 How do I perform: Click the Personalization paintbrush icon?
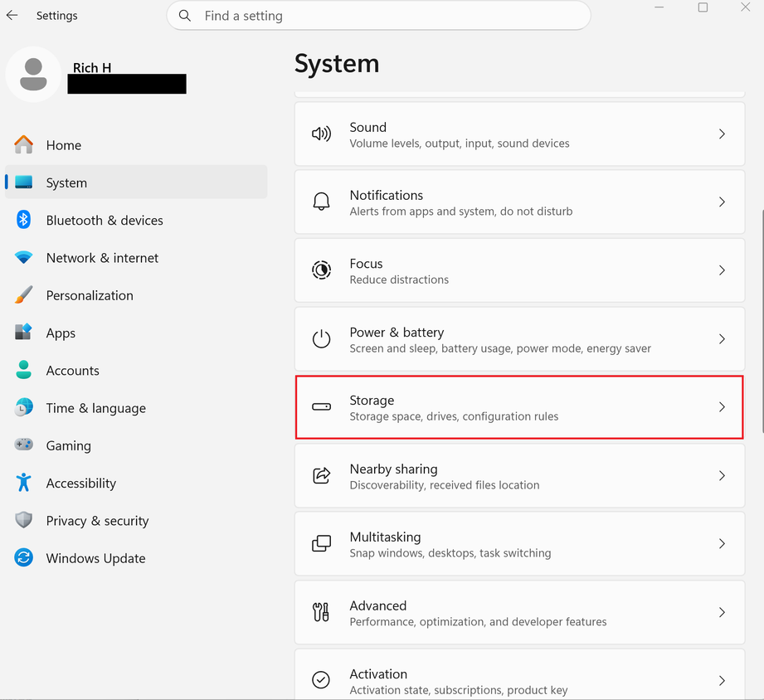point(23,294)
